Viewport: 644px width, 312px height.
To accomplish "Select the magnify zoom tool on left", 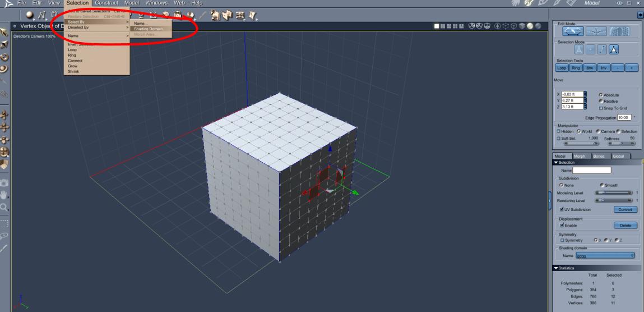I will [x=4, y=207].
